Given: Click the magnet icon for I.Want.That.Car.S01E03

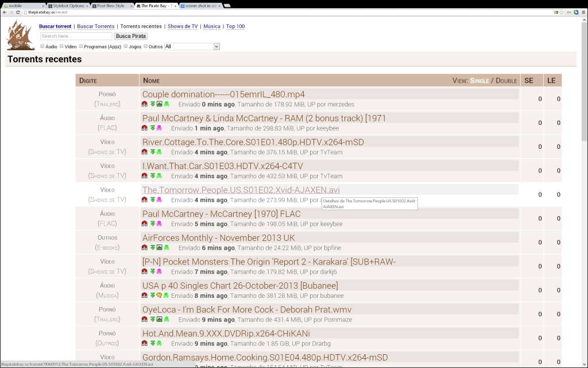Looking at the screenshot, I should pyautogui.click(x=144, y=176).
